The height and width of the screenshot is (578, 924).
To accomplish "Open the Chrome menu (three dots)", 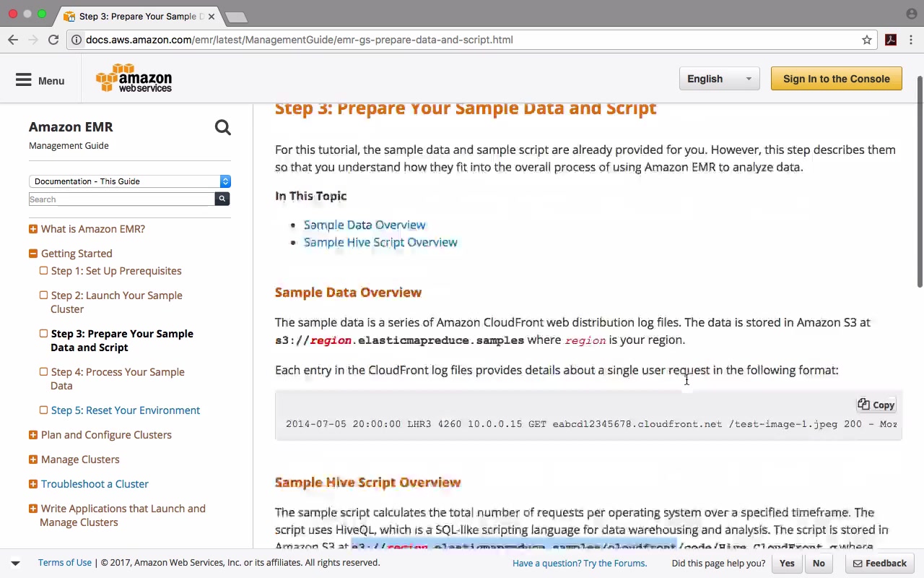I will 912,40.
